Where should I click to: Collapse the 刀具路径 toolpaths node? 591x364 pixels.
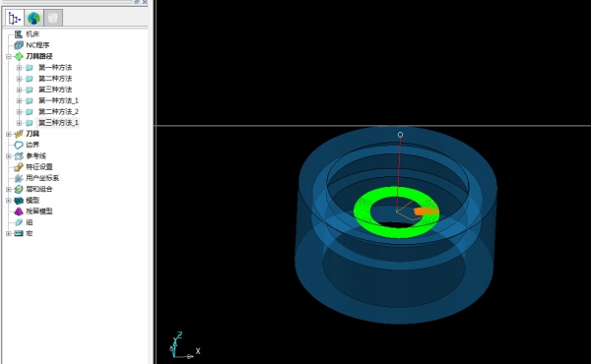[x=8, y=57]
